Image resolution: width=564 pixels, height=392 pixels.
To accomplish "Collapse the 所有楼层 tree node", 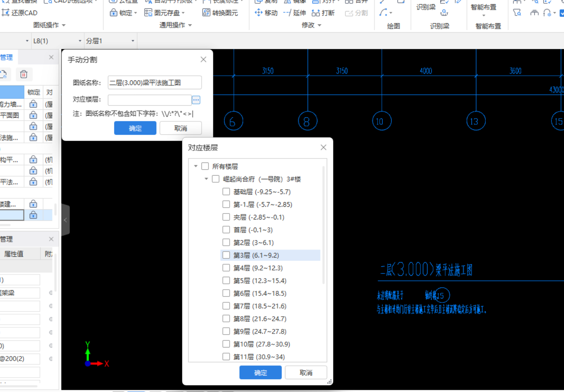I will click(196, 166).
